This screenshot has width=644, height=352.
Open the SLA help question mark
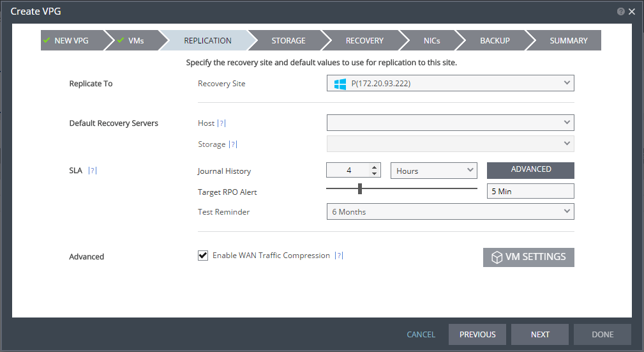93,170
